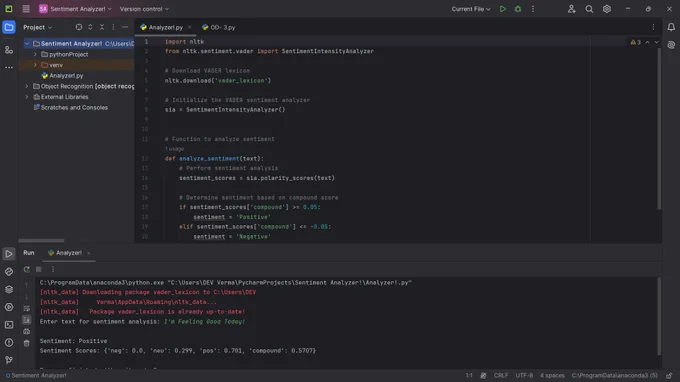Rerun Analyzer! with the rerun icon
The width and height of the screenshot is (680, 382).
(27, 269)
